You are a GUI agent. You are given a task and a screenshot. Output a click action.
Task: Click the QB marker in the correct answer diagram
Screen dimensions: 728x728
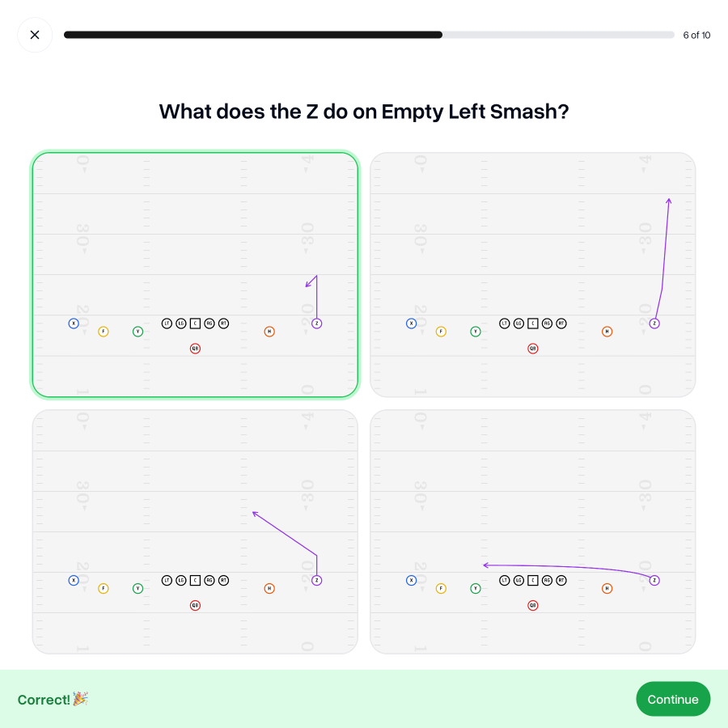click(x=195, y=348)
